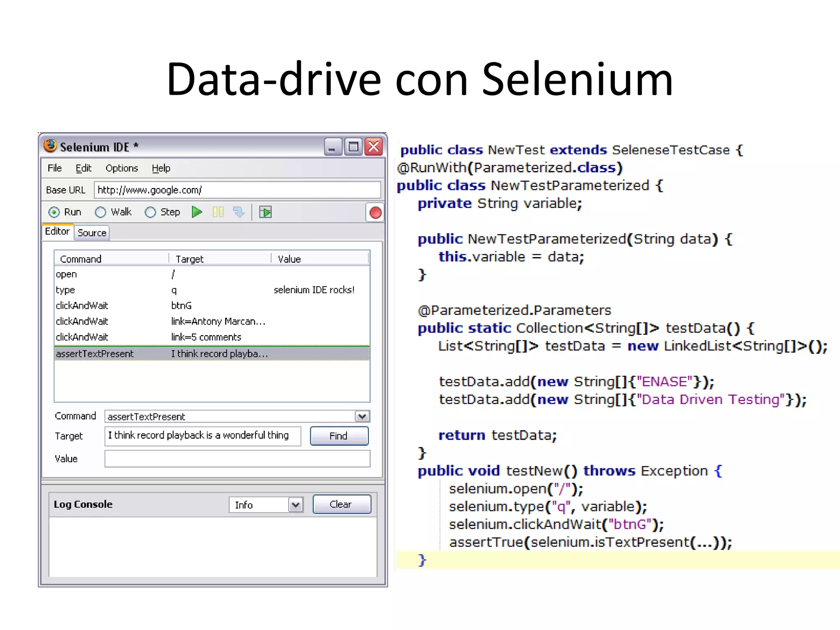
Task: Switch to the Editor tab
Action: point(57,231)
